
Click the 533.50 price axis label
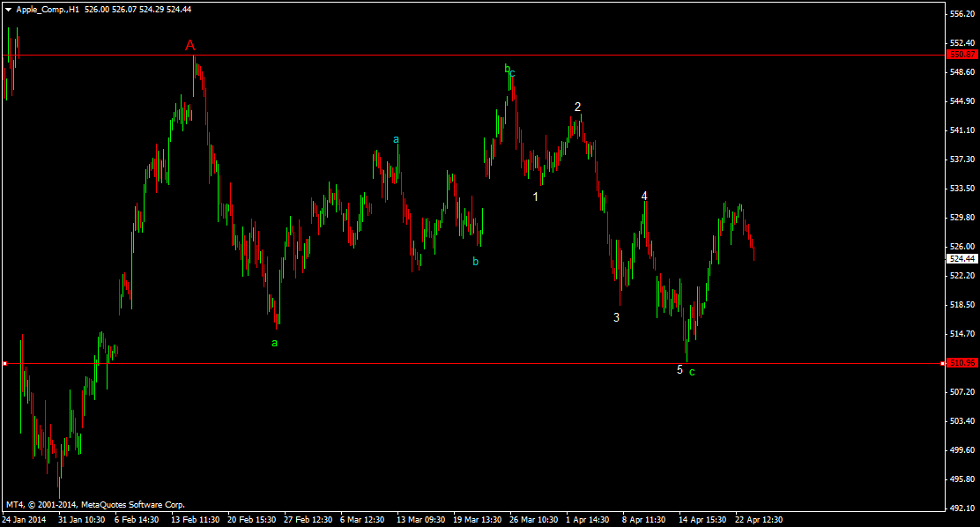962,189
